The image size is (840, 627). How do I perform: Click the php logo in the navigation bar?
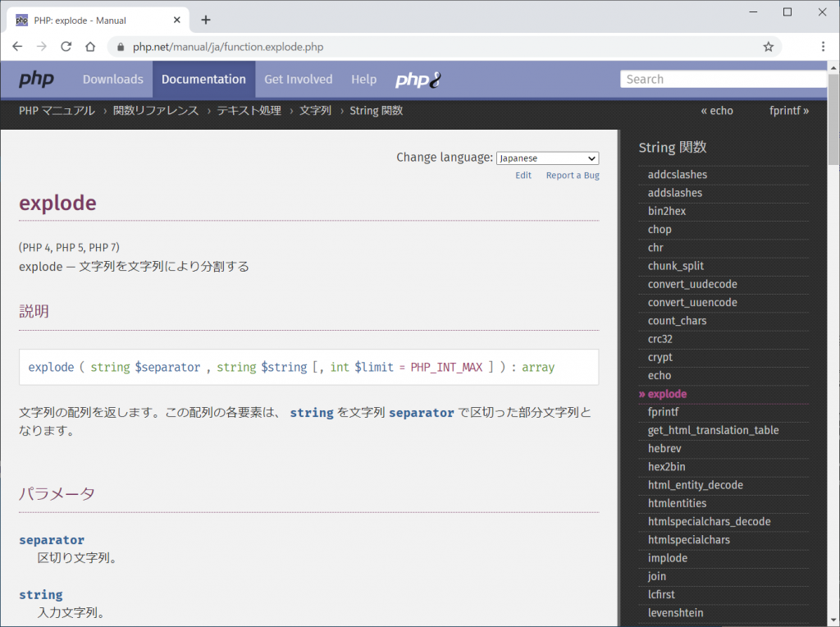pos(36,79)
